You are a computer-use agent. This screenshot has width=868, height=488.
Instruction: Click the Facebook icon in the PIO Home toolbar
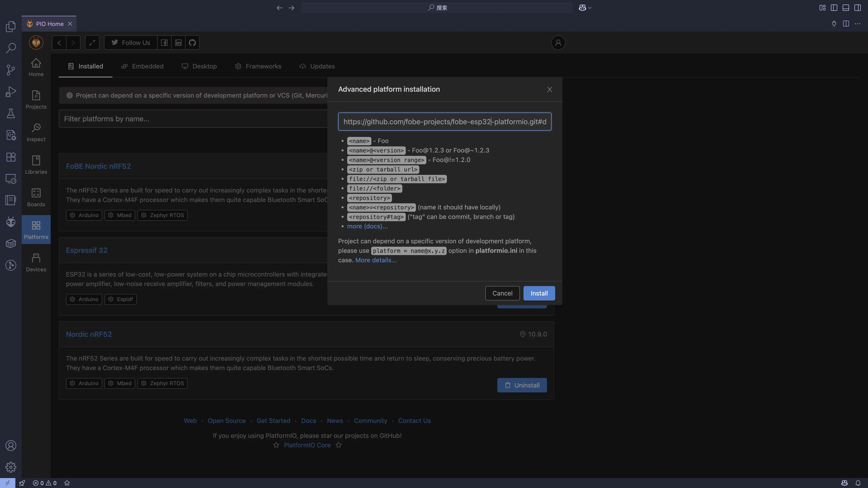coord(164,42)
